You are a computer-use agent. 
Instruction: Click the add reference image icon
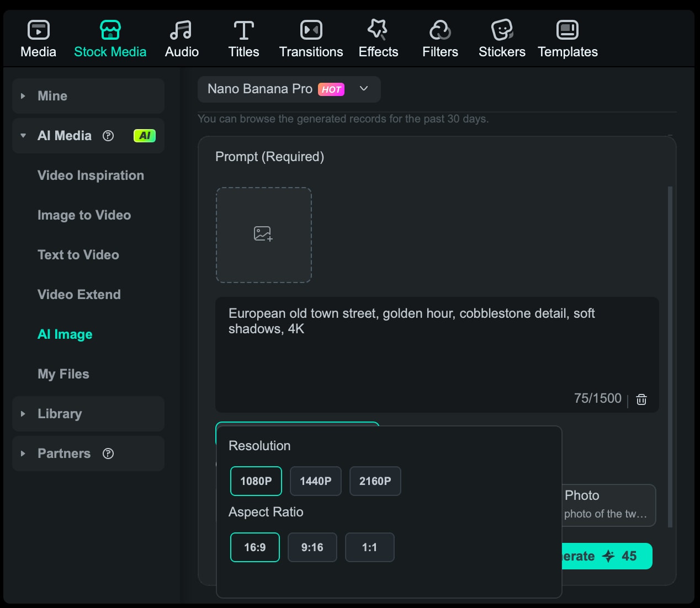[263, 234]
